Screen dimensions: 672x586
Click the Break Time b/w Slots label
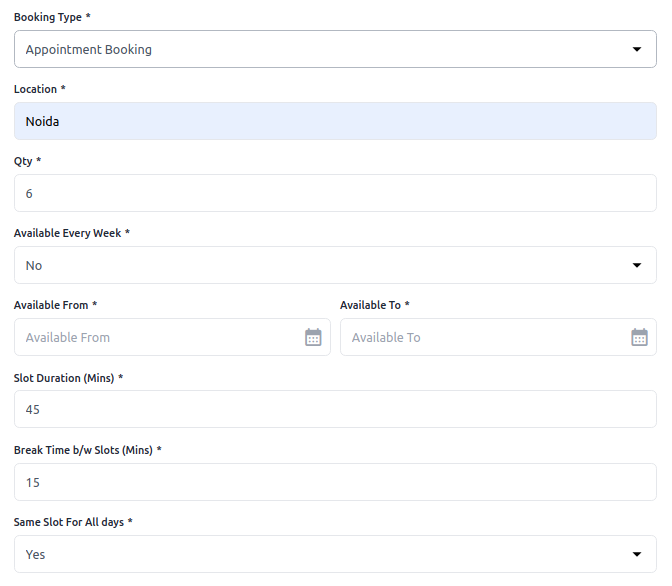click(x=83, y=450)
